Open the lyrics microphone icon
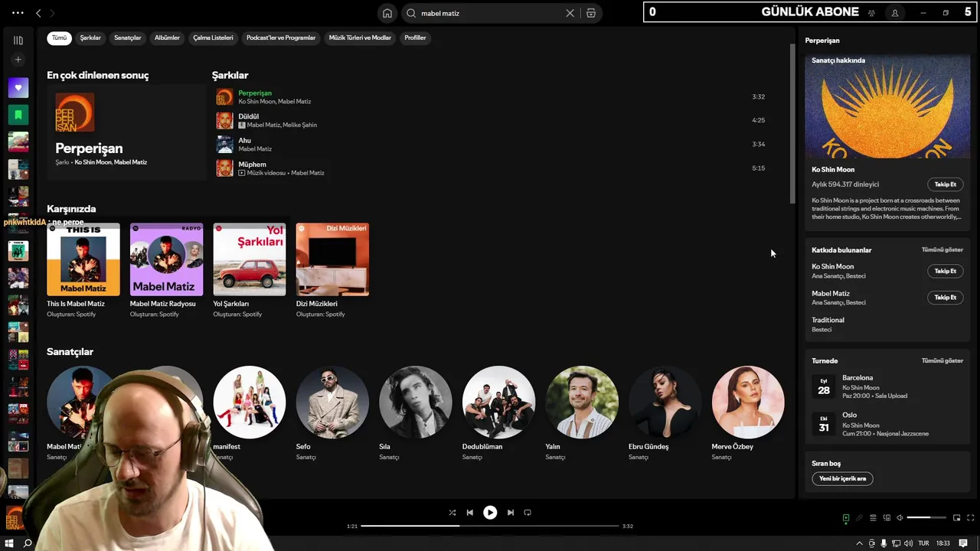 coord(859,518)
